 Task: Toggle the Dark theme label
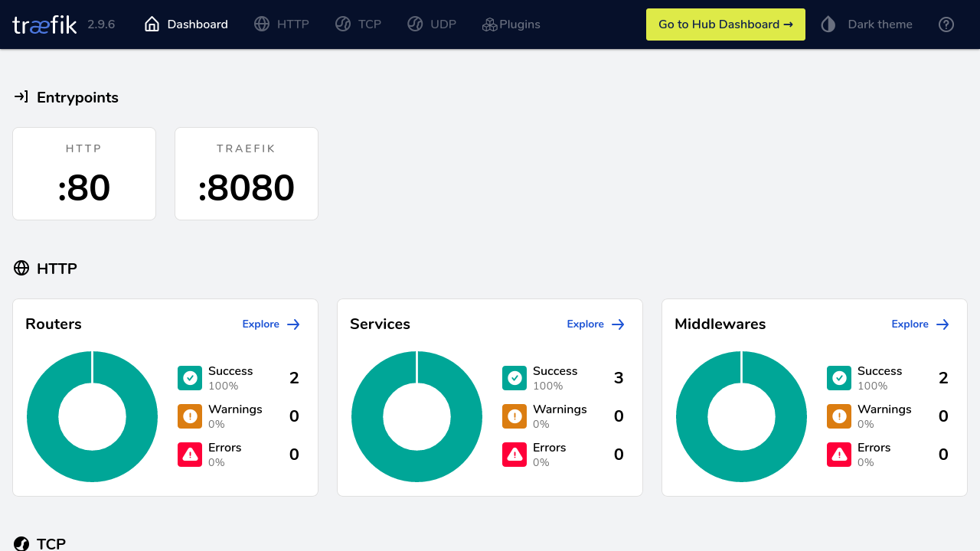[x=880, y=24]
